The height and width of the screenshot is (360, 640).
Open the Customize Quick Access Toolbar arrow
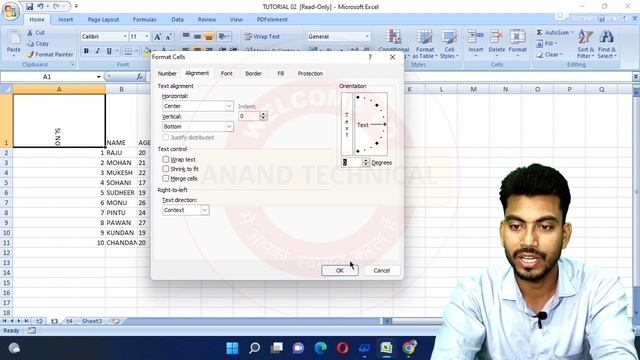pyautogui.click(x=76, y=7)
